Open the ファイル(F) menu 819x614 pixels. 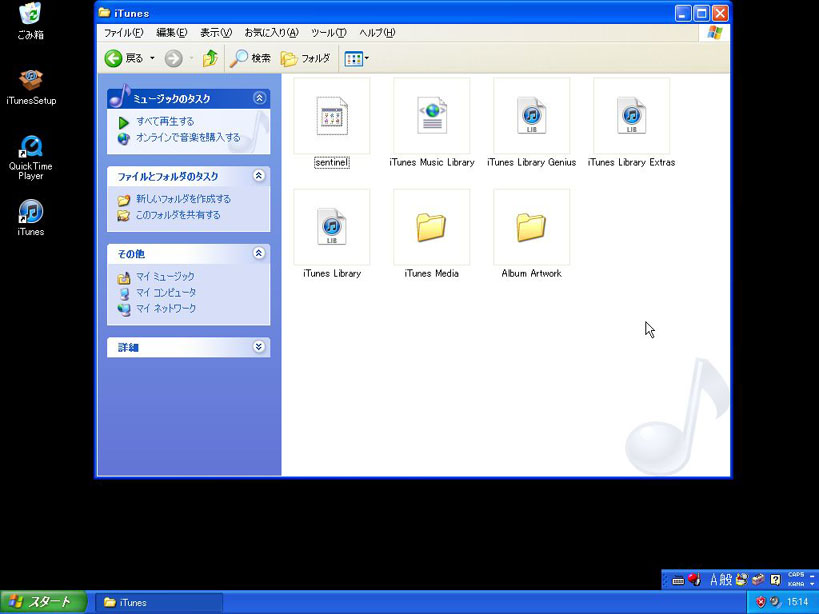123,33
